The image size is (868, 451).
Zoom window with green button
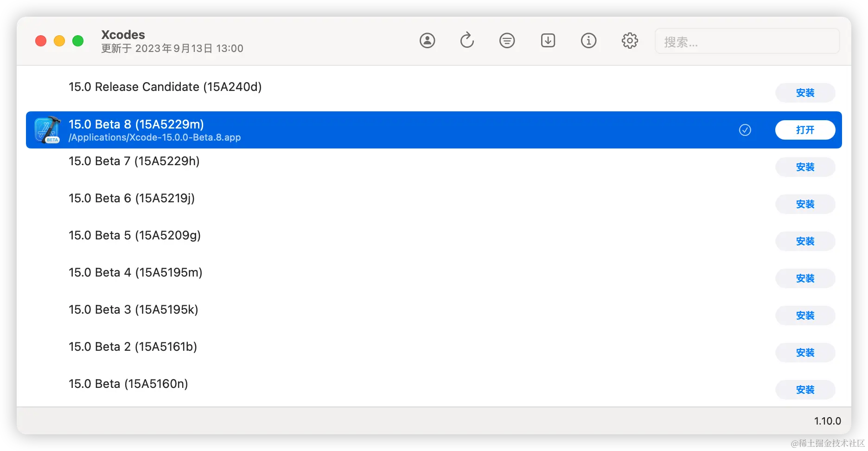78,41
